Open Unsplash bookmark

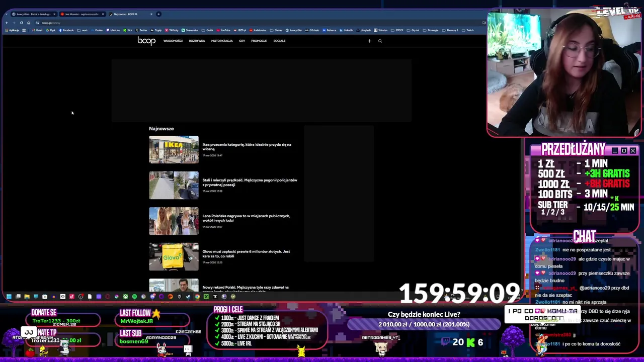pyautogui.click(x=364, y=30)
